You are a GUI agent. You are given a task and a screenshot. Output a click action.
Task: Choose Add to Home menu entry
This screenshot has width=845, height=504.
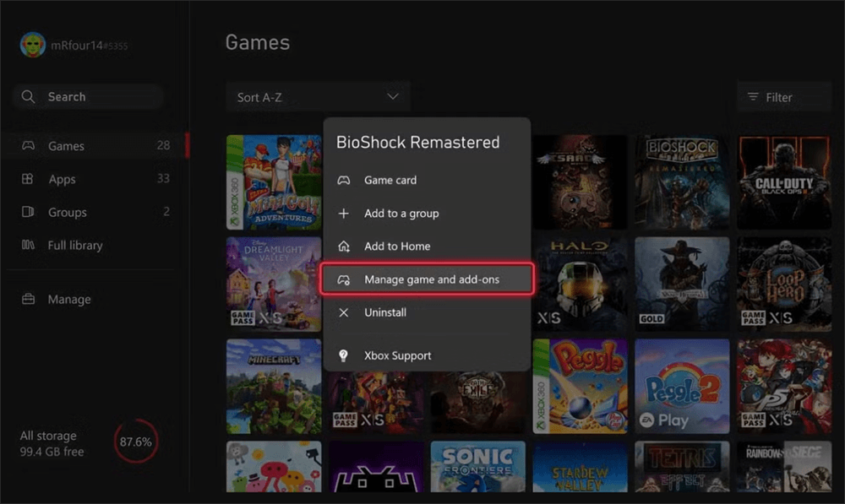pyautogui.click(x=427, y=246)
